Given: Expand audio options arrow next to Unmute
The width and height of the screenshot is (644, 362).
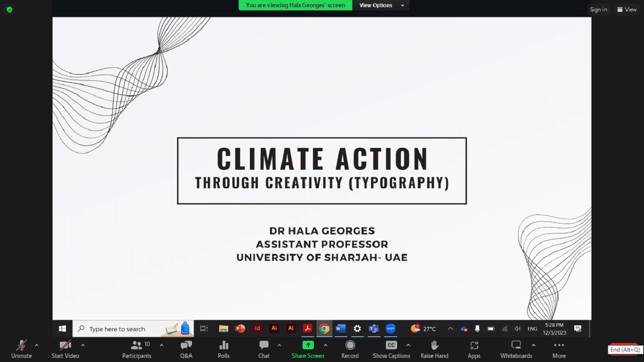Looking at the screenshot, I should 37,345.
